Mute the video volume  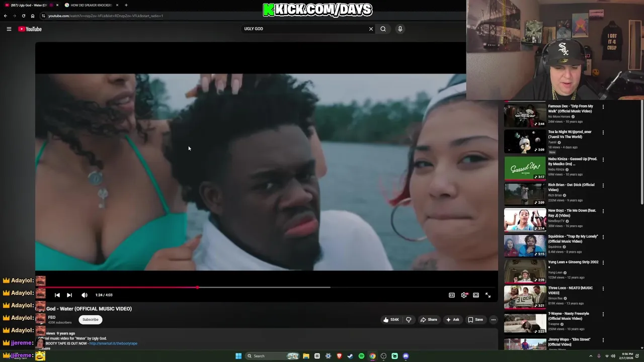click(x=85, y=295)
